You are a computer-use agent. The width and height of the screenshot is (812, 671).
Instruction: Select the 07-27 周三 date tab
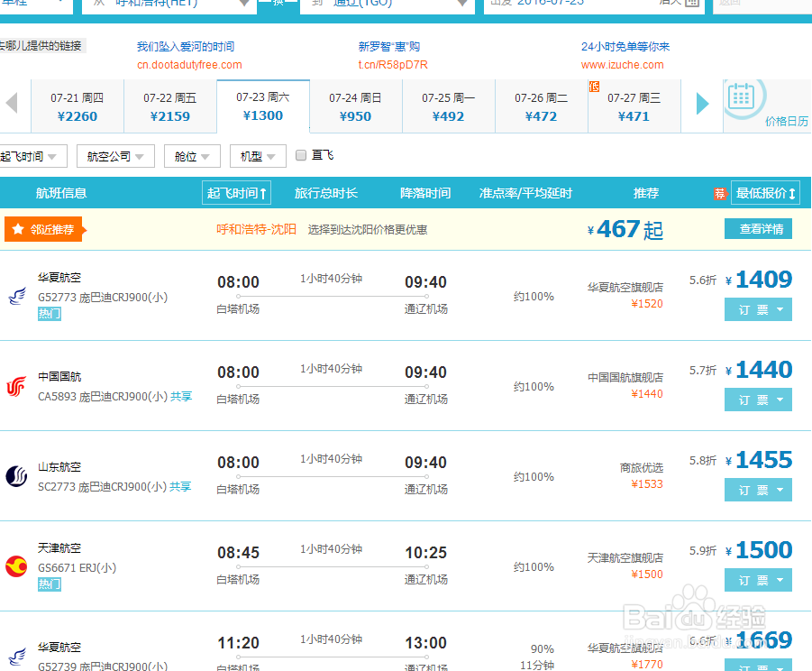pos(634,106)
